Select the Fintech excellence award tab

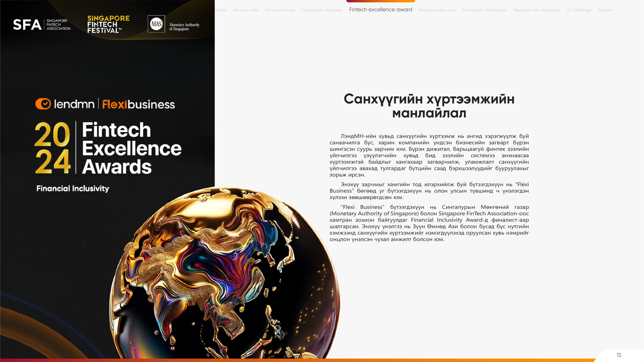click(380, 10)
